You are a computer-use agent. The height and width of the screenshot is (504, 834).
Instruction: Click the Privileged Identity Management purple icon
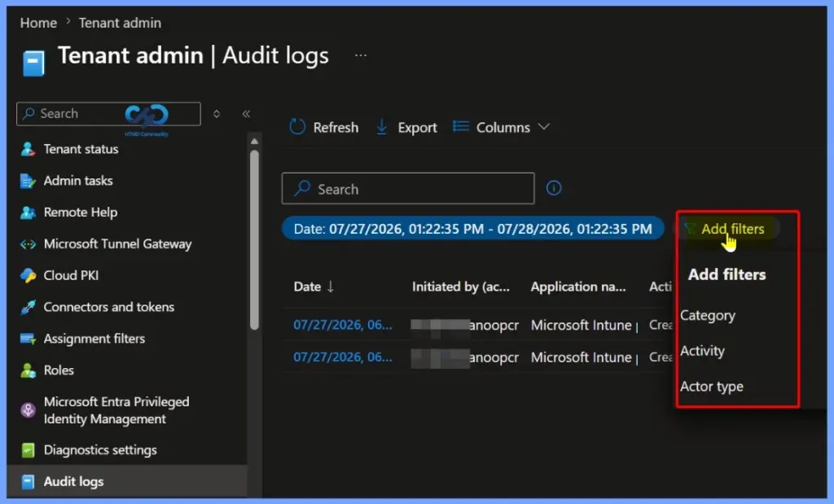point(28,410)
